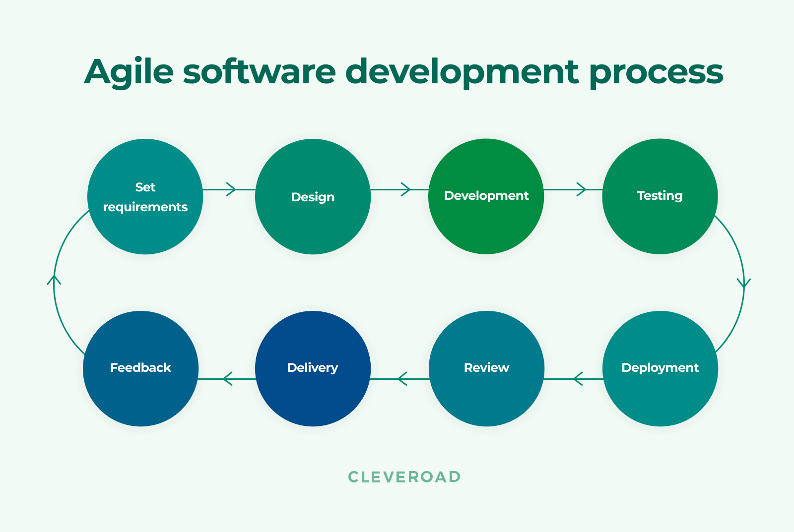Click the Design stage node
The image size is (794, 532).
coord(312,197)
